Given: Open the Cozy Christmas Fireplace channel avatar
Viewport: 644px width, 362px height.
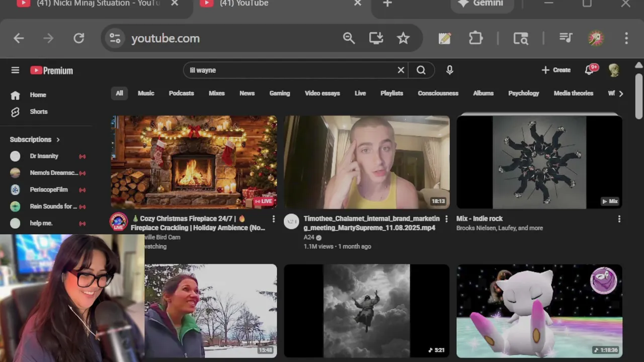Looking at the screenshot, I should coord(119,222).
